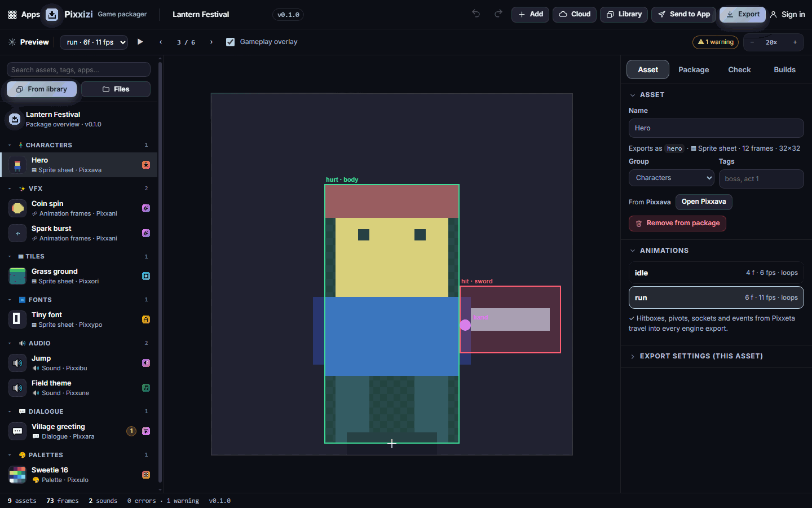The width and height of the screenshot is (812, 508).
Task: Open the Package tab
Action: click(x=694, y=69)
